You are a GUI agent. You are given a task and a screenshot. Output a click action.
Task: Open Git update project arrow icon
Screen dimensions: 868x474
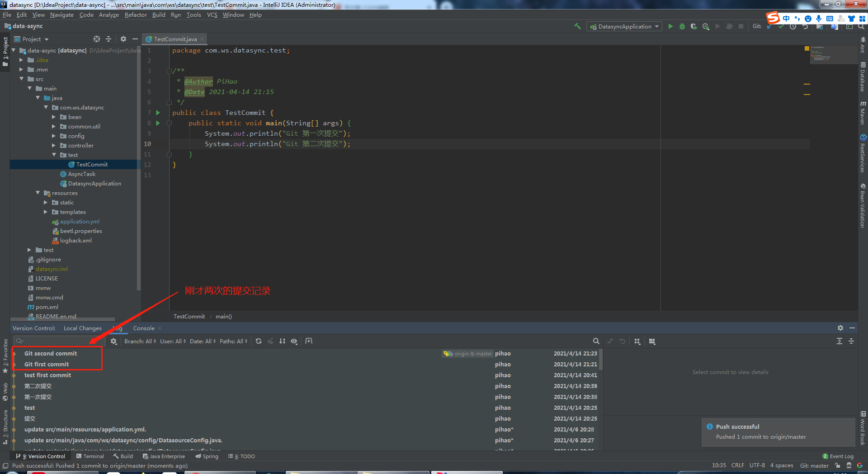pyautogui.click(x=769, y=26)
